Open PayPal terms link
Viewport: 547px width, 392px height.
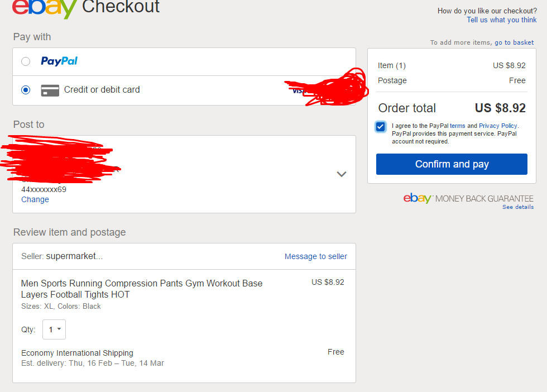tap(457, 126)
